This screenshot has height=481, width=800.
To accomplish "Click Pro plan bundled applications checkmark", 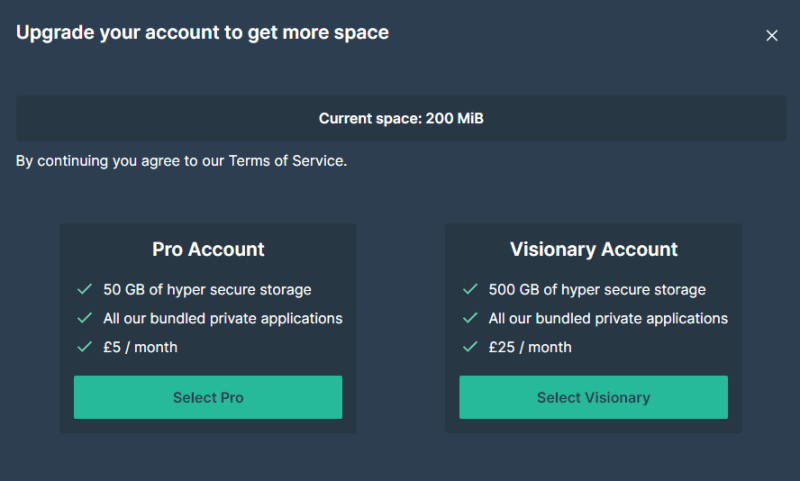I will coord(85,319).
